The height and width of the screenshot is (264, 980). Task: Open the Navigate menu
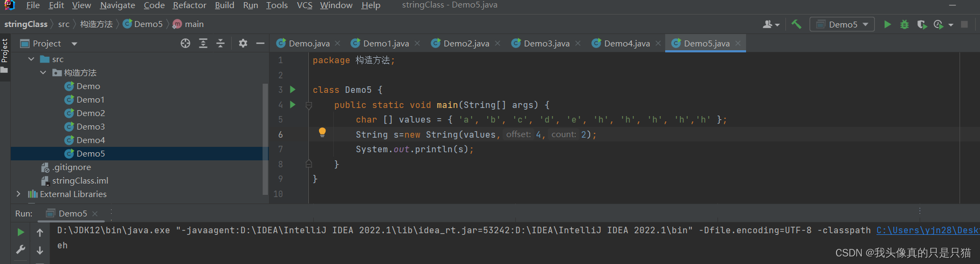click(x=118, y=5)
